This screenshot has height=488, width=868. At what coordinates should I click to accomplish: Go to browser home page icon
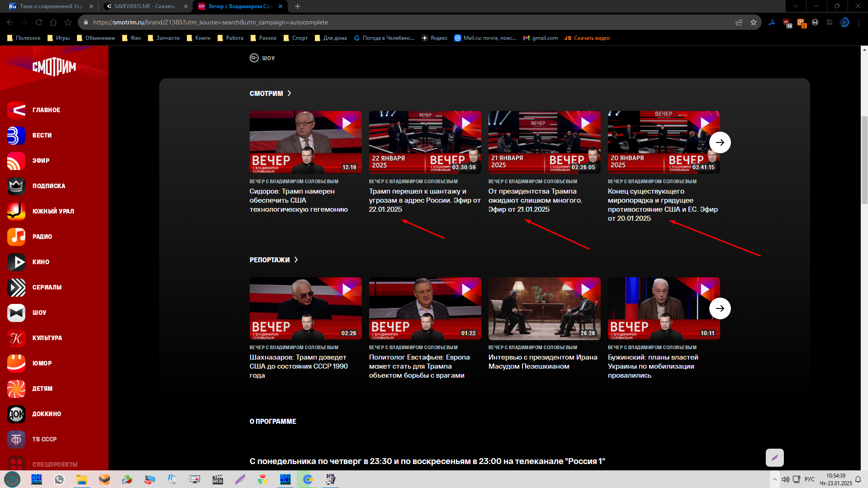click(53, 22)
